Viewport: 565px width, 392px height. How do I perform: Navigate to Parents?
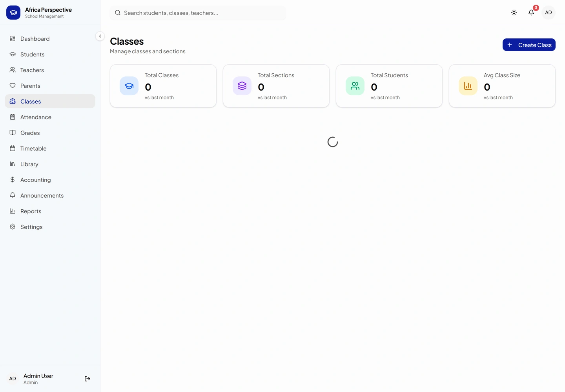point(50,85)
